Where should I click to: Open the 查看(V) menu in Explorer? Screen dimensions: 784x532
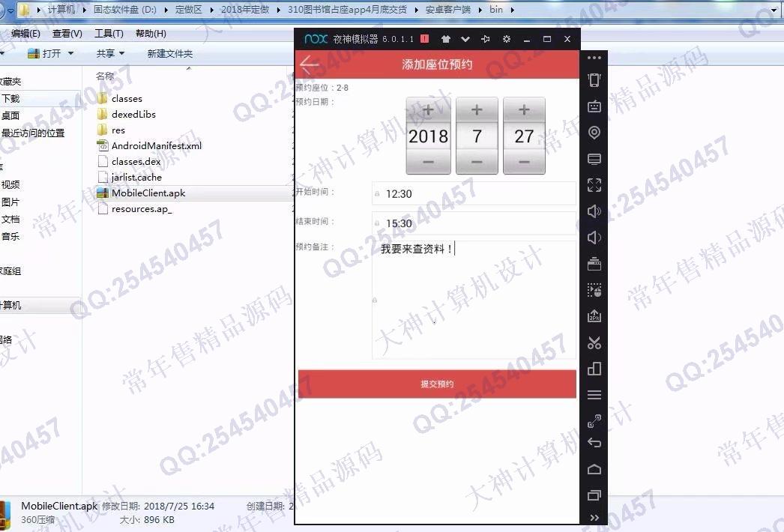tap(67, 34)
